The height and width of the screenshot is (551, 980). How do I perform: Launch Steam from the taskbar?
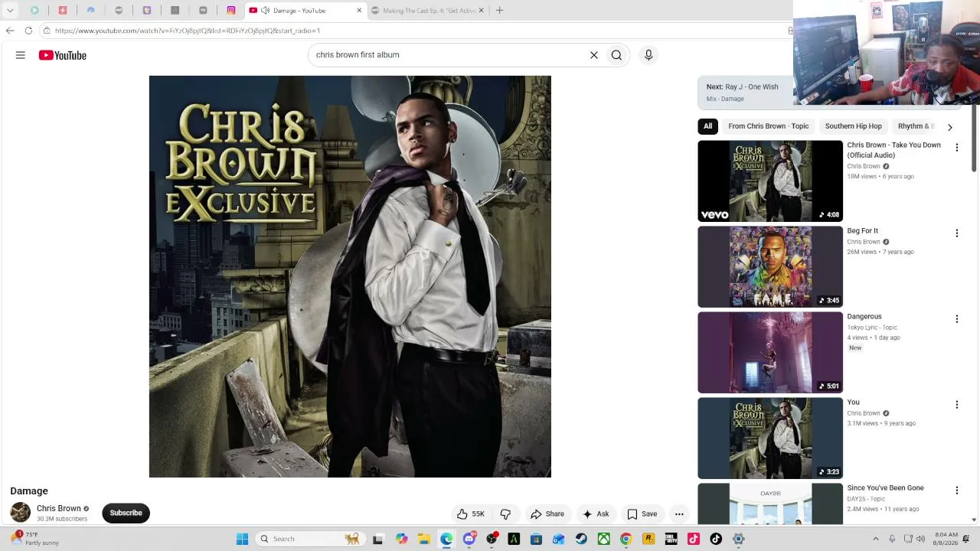[x=581, y=539]
